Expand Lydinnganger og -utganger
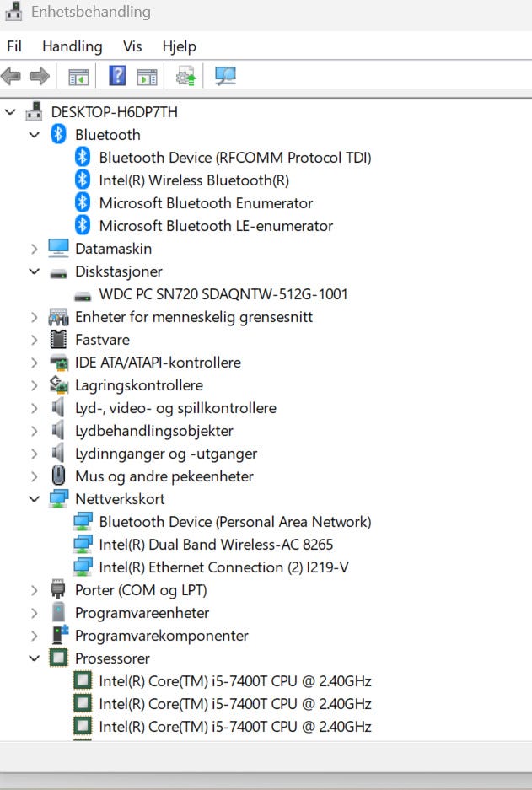This screenshot has height=790, width=532. (x=35, y=454)
